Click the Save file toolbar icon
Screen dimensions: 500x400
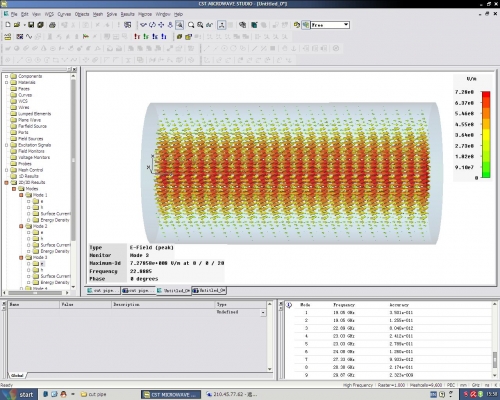point(31,25)
